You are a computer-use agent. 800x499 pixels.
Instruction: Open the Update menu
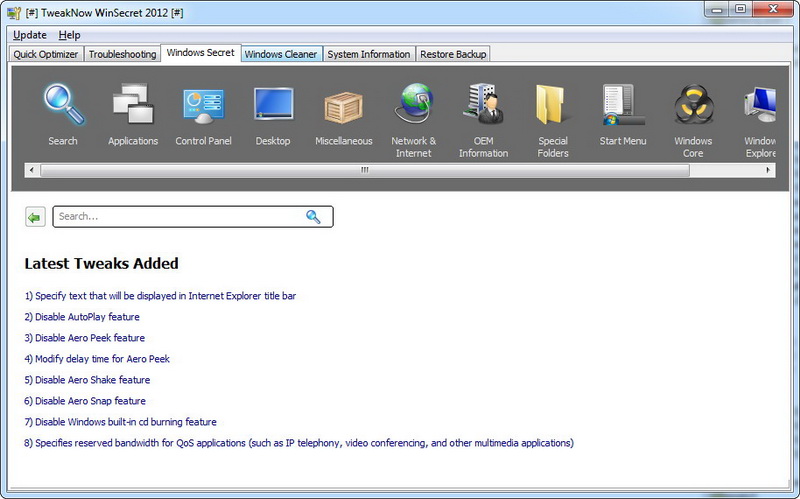(x=30, y=35)
